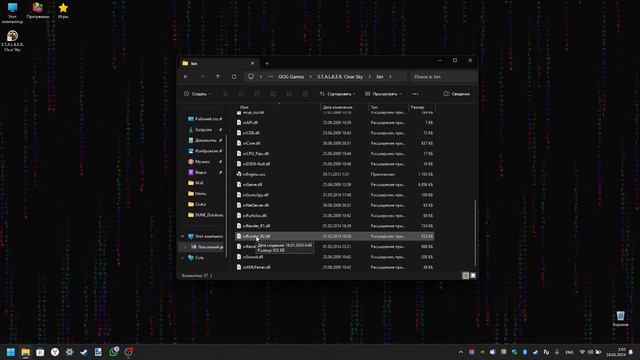The height and width of the screenshot is (360, 640).
Task: Click the GOG Games breadcrumb
Action: pyautogui.click(x=291, y=77)
